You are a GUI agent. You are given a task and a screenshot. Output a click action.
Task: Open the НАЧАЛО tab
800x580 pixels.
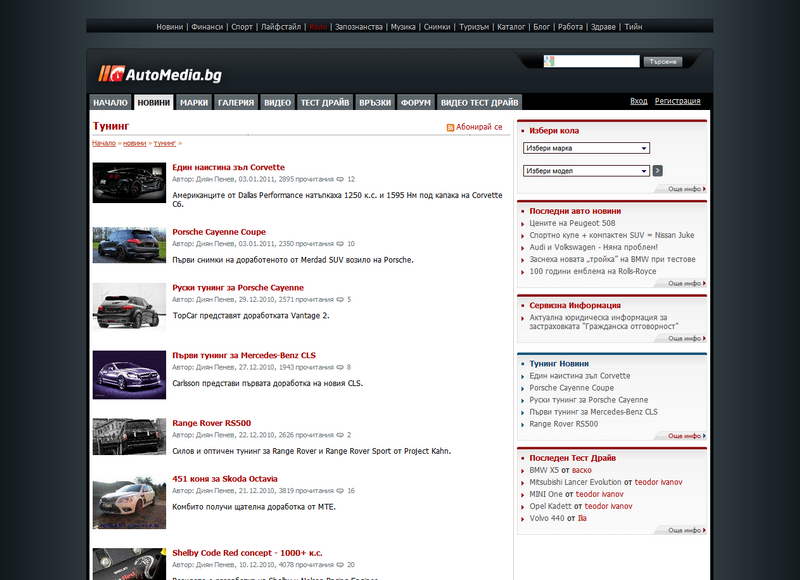pos(110,103)
